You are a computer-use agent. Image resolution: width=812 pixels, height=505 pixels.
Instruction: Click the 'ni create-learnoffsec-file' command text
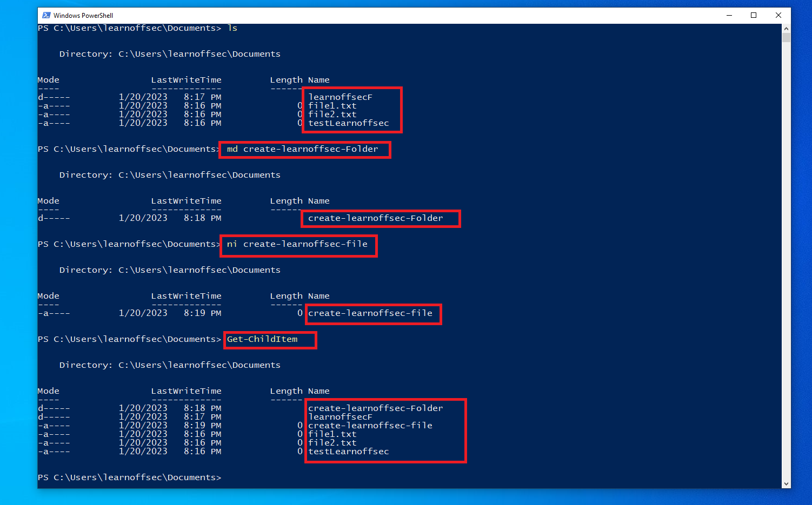coord(297,244)
